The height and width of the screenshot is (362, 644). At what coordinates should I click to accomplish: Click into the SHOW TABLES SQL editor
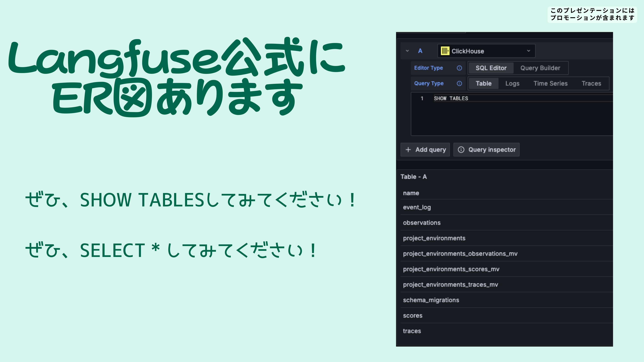point(512,114)
